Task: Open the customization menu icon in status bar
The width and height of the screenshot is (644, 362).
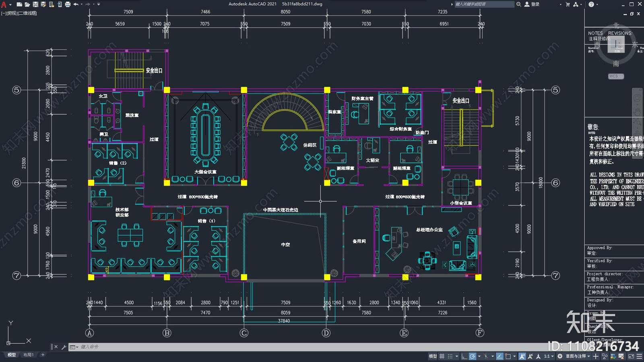Action: 639,356
